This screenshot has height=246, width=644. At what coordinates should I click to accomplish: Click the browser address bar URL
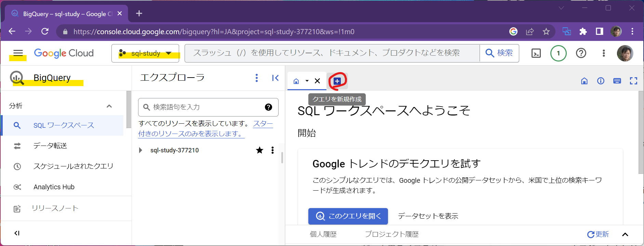click(x=214, y=32)
